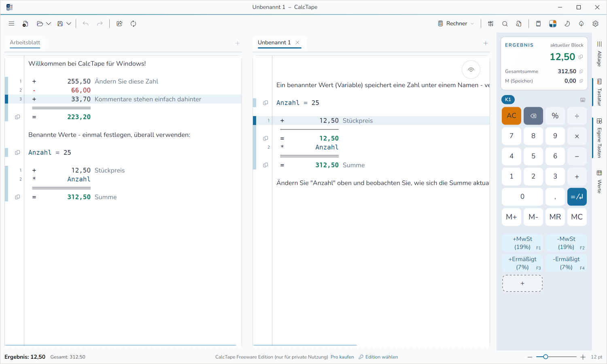607x364 pixels.
Task: Click the zoom slider handle
Action: [545, 357]
